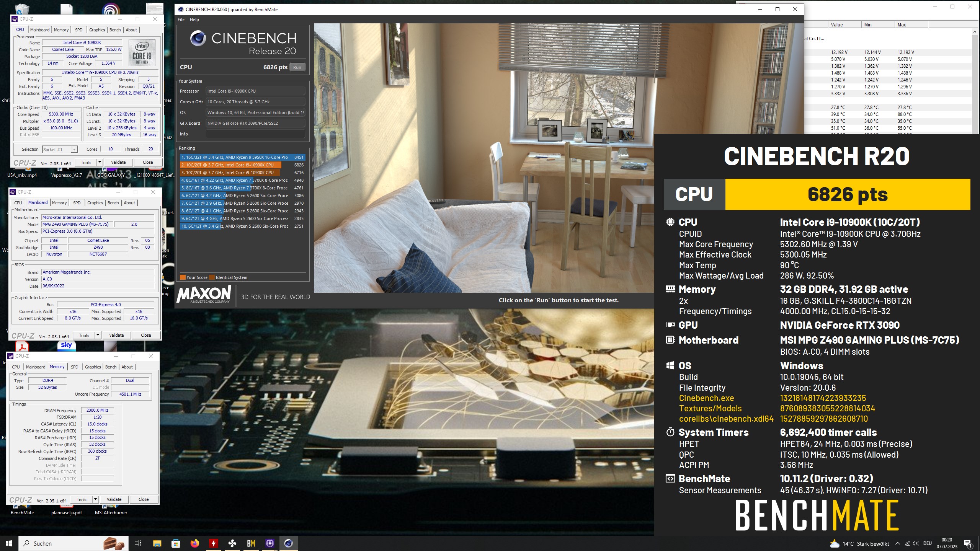Click the Cinebench.exe hash value in BenchMate
980x551 pixels.
[823, 398]
